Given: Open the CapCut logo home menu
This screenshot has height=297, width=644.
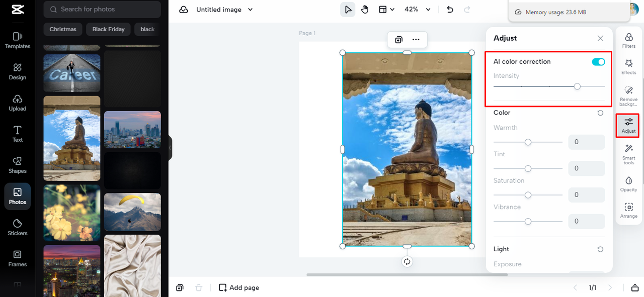Looking at the screenshot, I should pyautogui.click(x=17, y=10).
